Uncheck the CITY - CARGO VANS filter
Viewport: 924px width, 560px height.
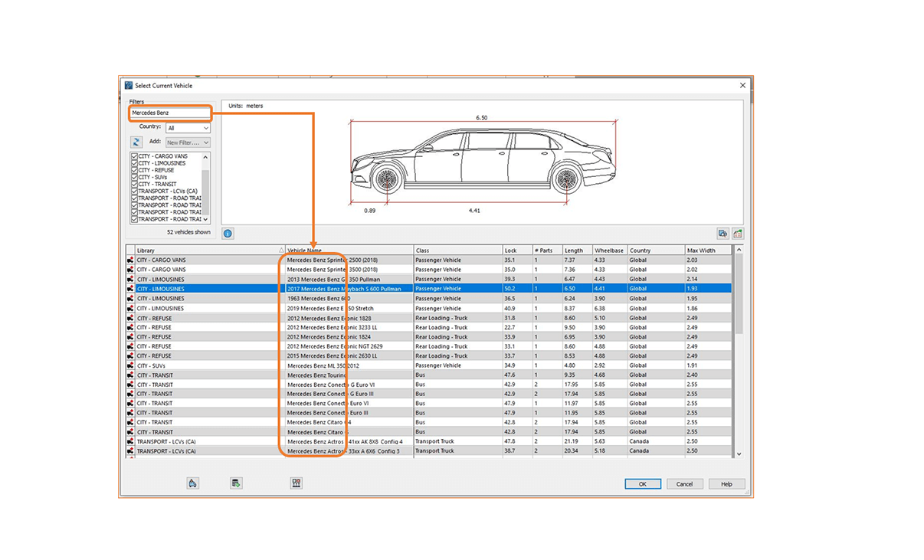tap(135, 156)
